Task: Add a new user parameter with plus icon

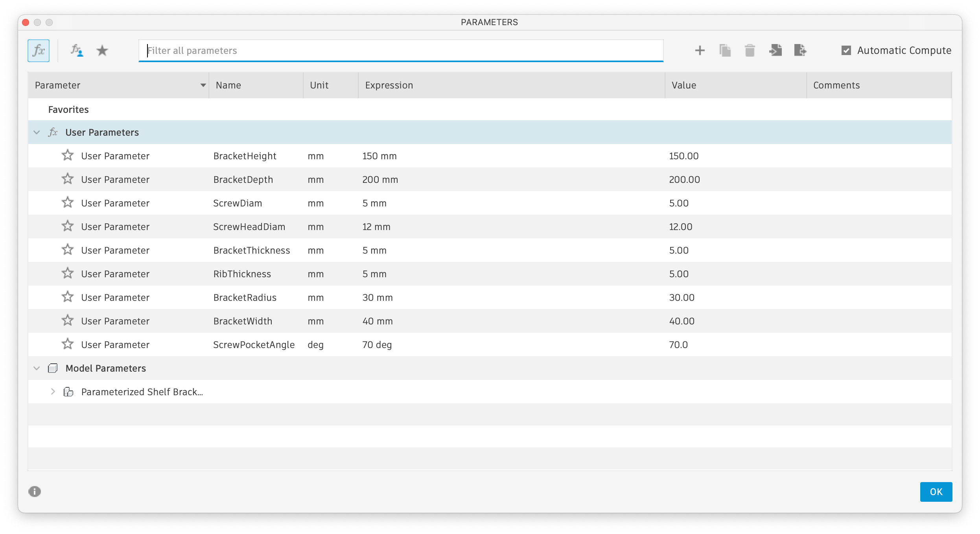Action: (700, 50)
